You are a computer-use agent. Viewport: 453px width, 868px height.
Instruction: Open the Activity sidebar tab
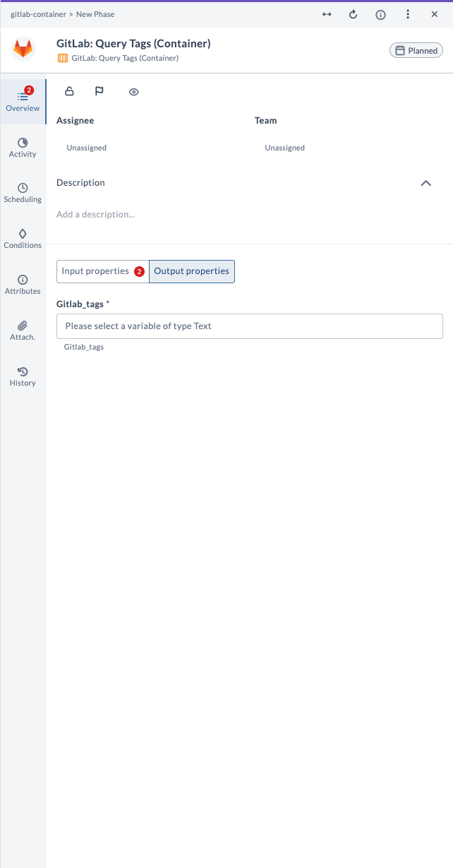(x=23, y=148)
